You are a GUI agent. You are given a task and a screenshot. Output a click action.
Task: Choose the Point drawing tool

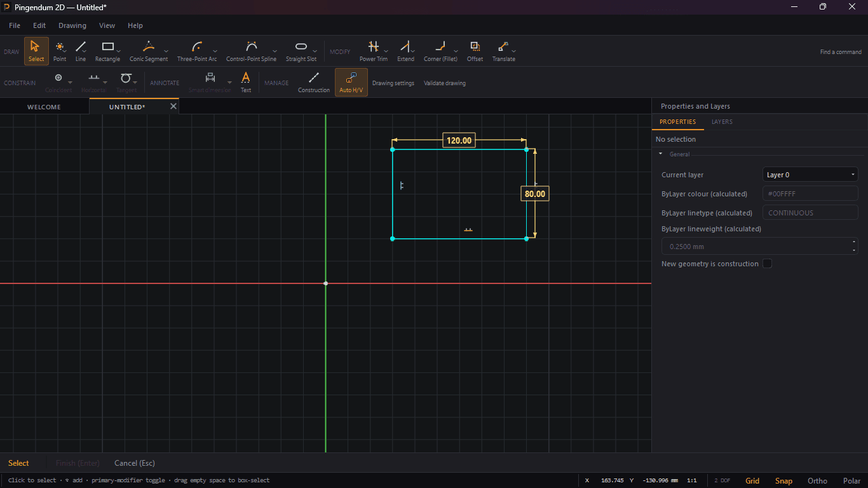59,51
